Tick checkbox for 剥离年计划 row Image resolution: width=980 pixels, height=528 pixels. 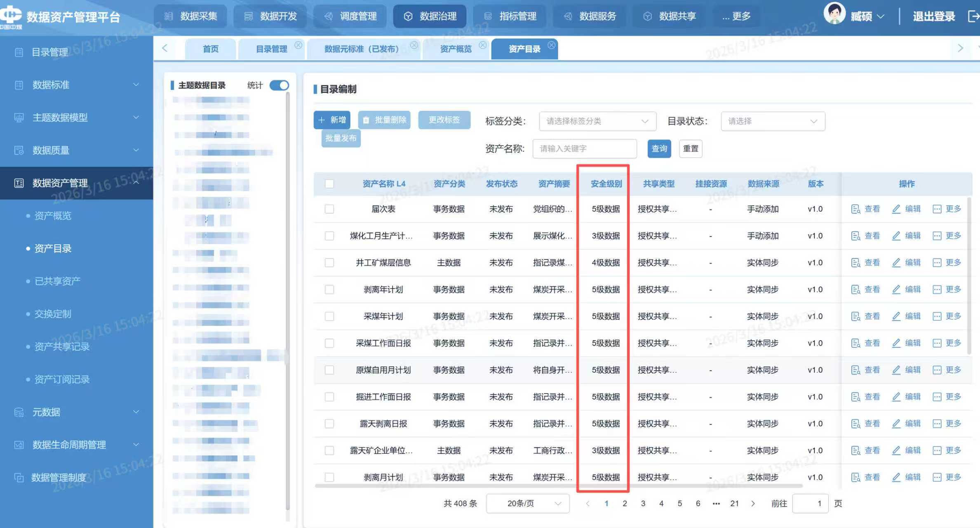(x=329, y=290)
